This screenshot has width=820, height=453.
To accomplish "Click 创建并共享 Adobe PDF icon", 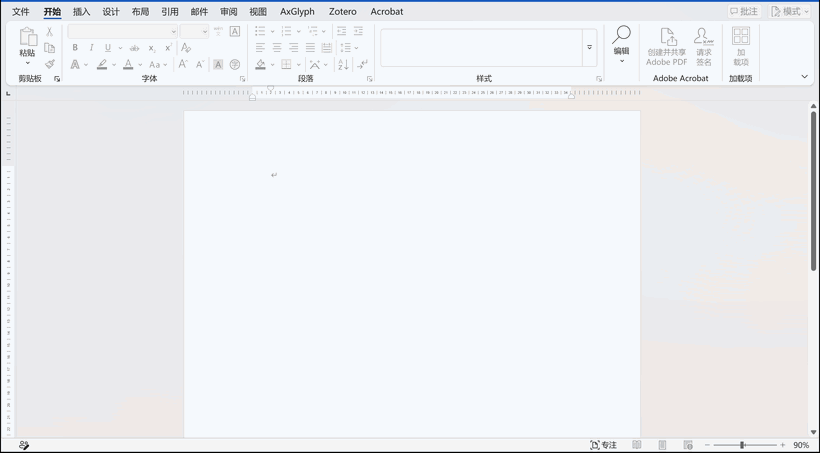I will click(x=668, y=36).
